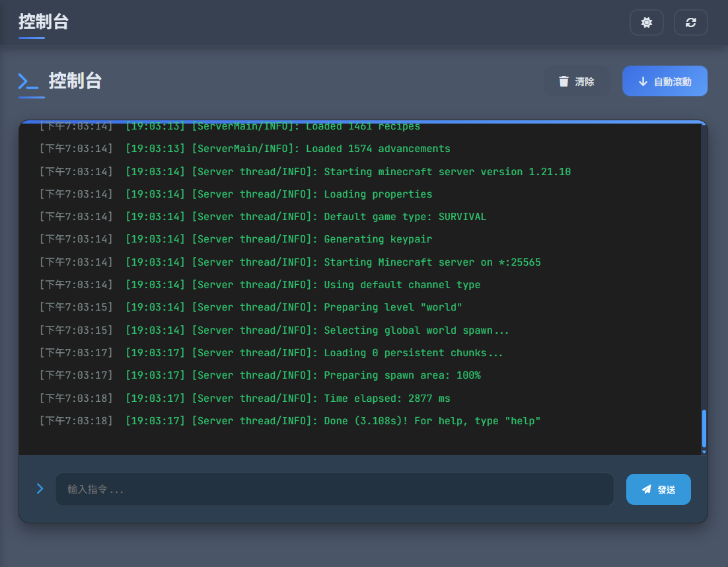Select the "Default game type: SURVIVAL" log line
The height and width of the screenshot is (567, 728).
306,217
